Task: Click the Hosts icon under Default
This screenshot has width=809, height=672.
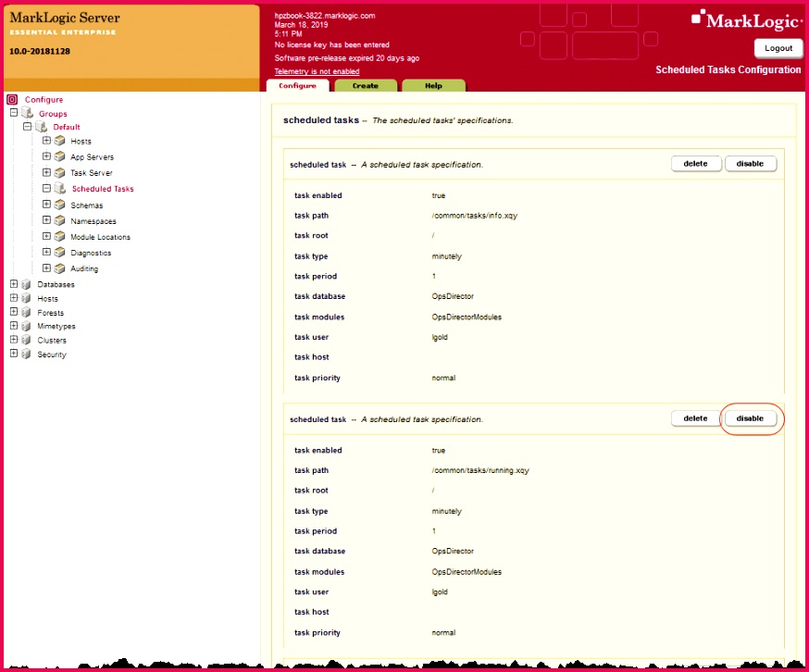Action: [x=60, y=141]
